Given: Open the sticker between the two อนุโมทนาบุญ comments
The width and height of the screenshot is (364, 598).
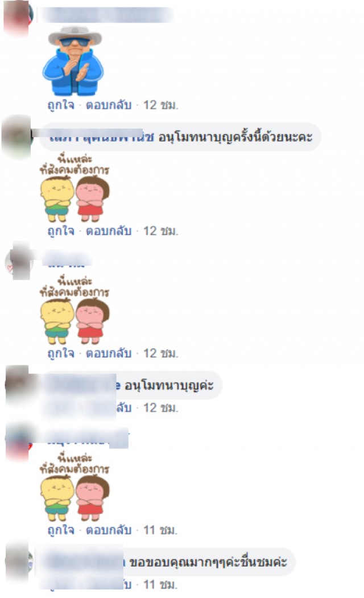Looking at the screenshot, I should [x=75, y=310].
